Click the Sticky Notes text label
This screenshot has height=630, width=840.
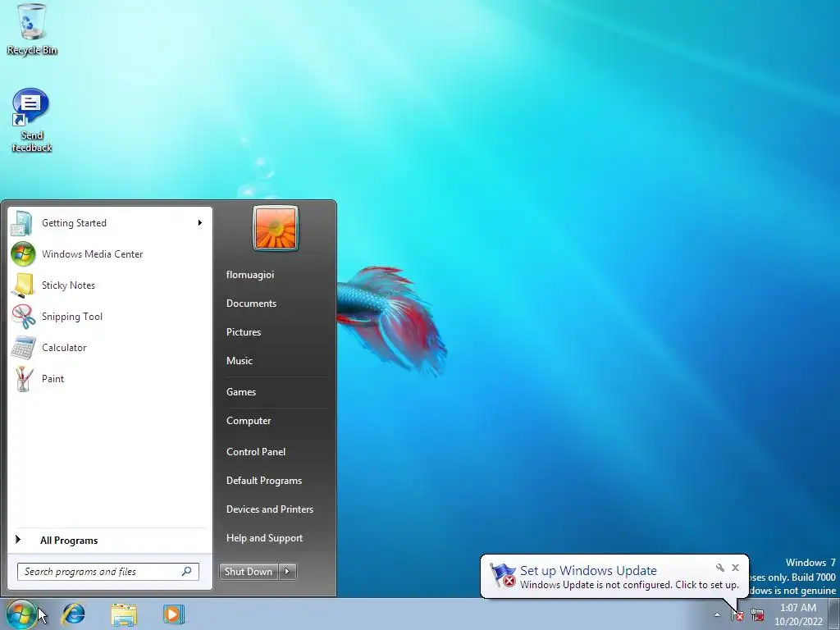pos(69,285)
